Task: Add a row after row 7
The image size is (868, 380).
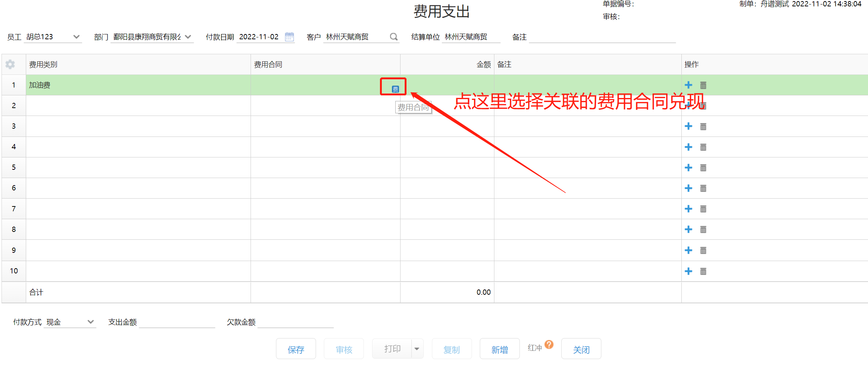Action: pyautogui.click(x=688, y=209)
